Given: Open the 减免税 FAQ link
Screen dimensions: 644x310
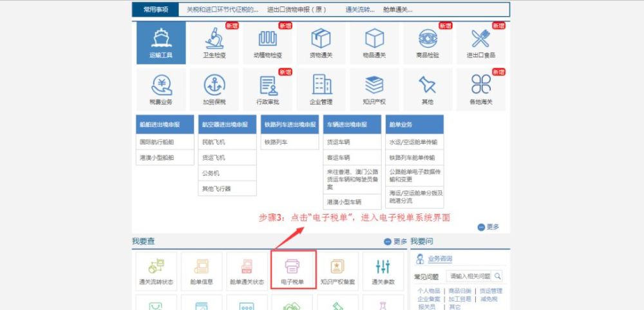Looking at the screenshot, I should tap(488, 299).
